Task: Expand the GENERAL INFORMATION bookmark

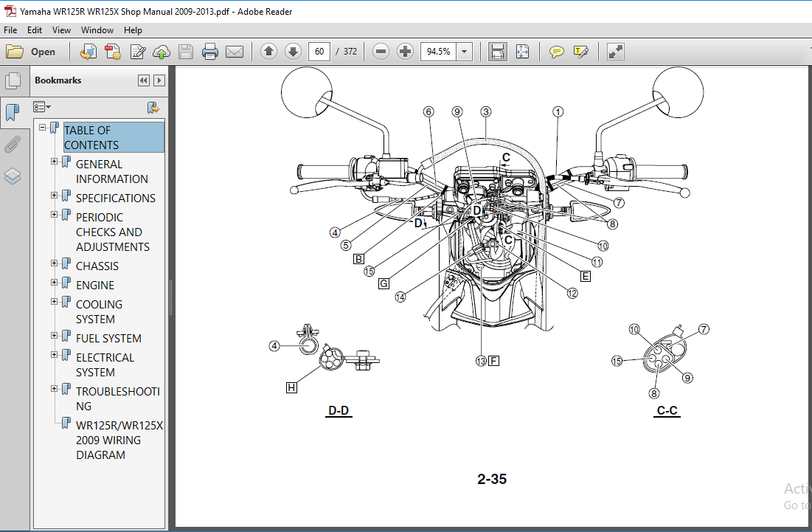Action: 54,162
